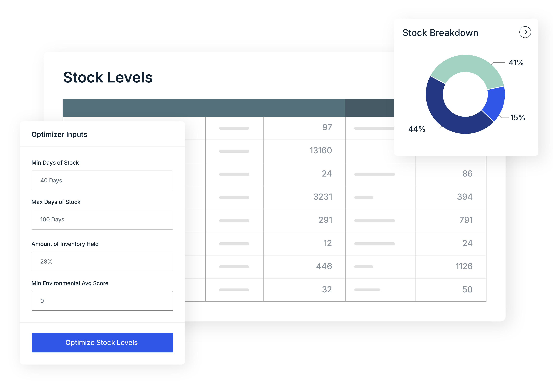Focus the Amount of Inventory Held field
Image resolution: width=553 pixels, height=392 pixels.
(x=102, y=261)
